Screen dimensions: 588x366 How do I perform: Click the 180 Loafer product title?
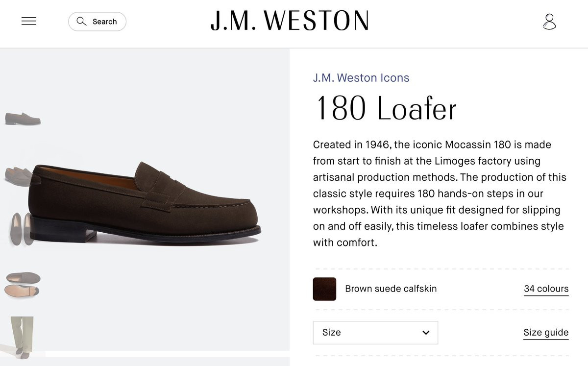pyautogui.click(x=387, y=109)
